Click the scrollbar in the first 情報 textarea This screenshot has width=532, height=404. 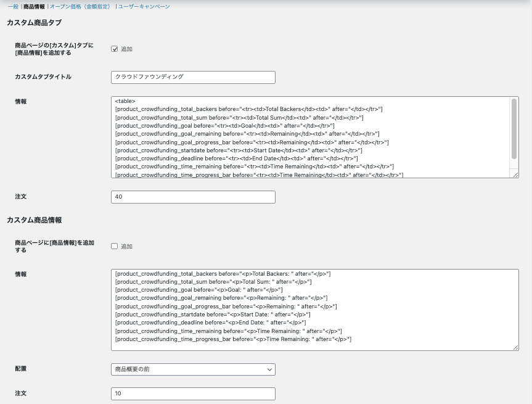(514, 128)
